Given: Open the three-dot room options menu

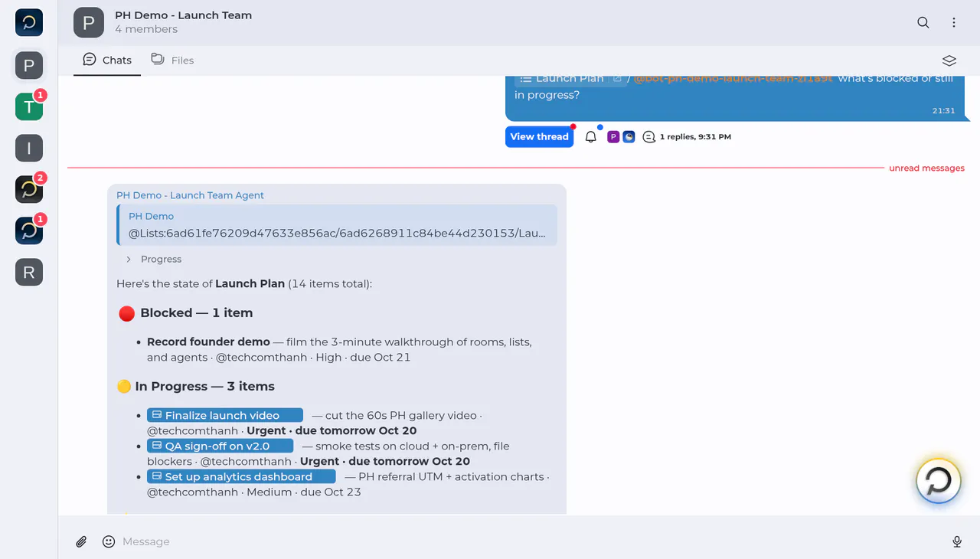Looking at the screenshot, I should click(954, 23).
